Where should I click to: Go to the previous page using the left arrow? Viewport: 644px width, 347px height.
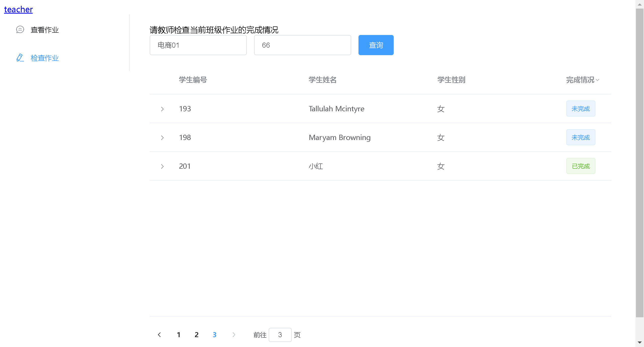point(159,335)
